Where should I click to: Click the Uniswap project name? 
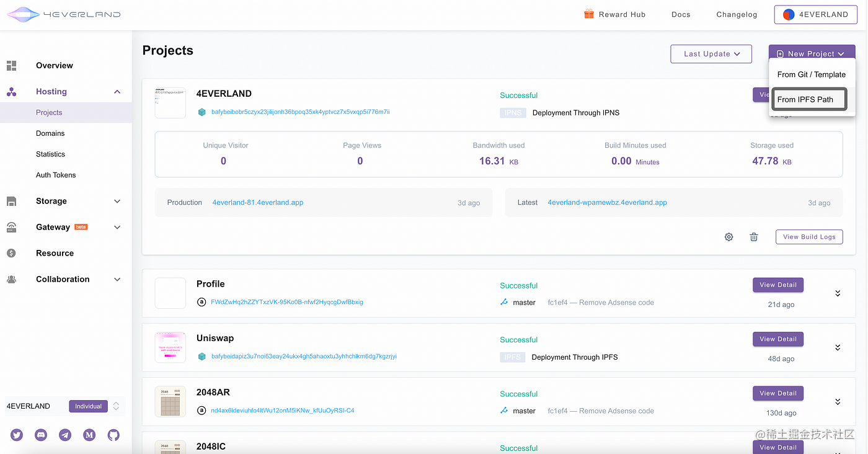(x=215, y=338)
